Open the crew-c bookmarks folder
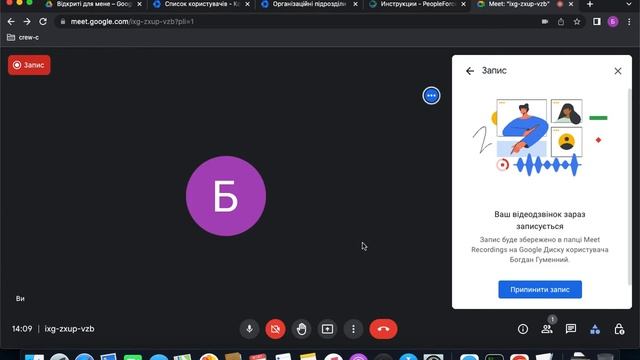This screenshot has width=640, height=360. point(23,38)
